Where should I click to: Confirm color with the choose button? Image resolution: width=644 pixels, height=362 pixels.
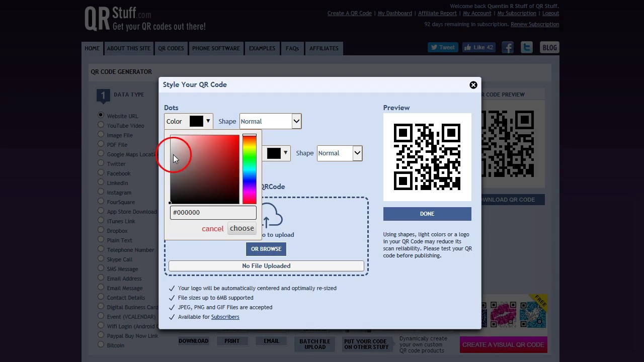tap(242, 228)
